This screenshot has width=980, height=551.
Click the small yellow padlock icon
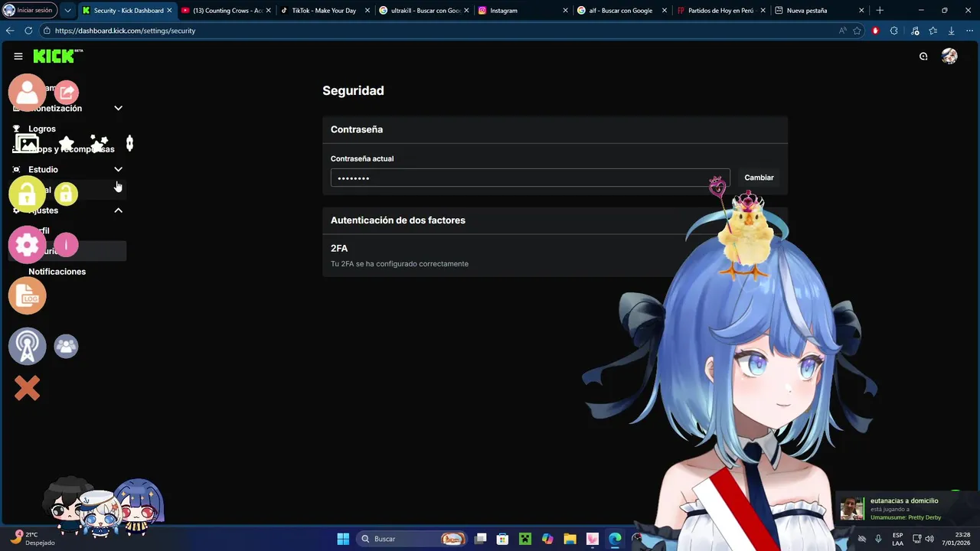pos(66,194)
